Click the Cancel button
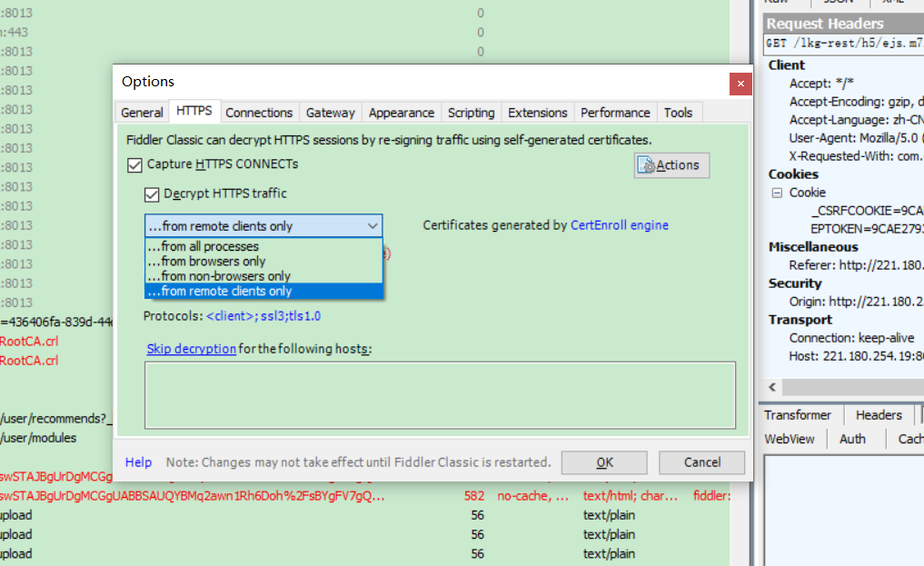 (x=701, y=462)
